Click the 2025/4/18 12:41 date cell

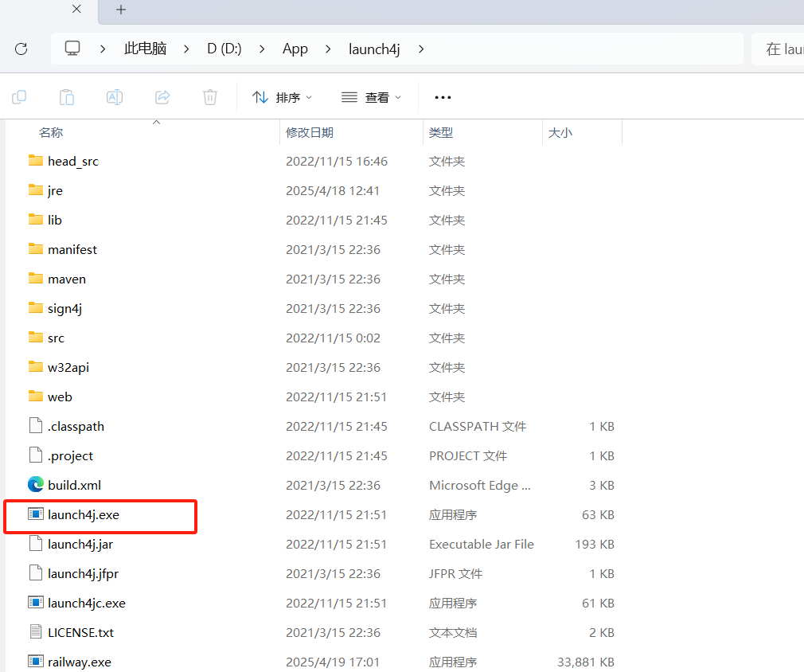point(333,191)
